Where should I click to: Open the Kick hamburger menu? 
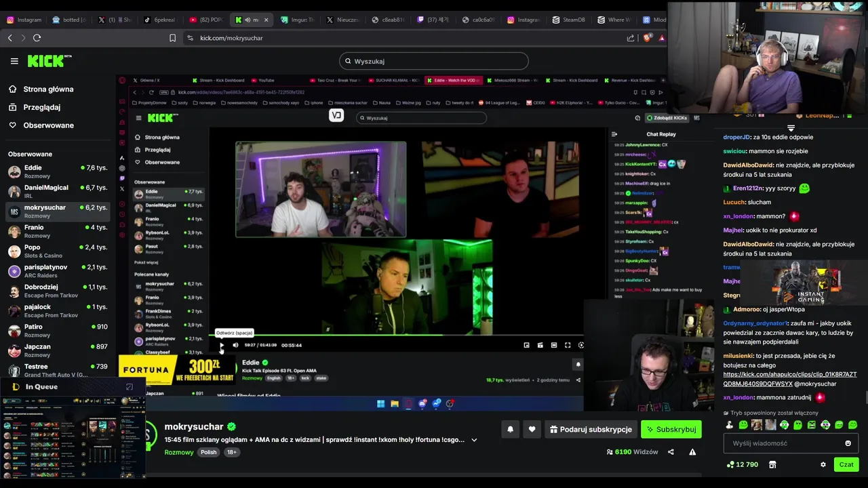tap(14, 61)
